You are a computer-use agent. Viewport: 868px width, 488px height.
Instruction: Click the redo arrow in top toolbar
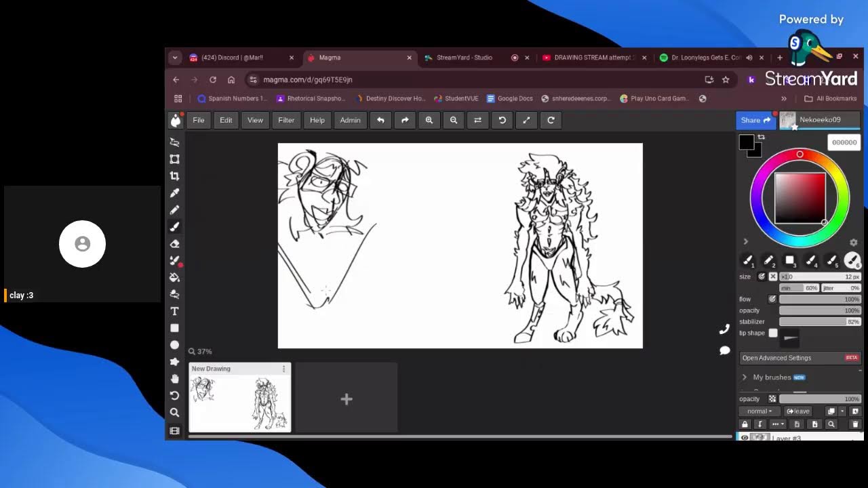pos(405,120)
